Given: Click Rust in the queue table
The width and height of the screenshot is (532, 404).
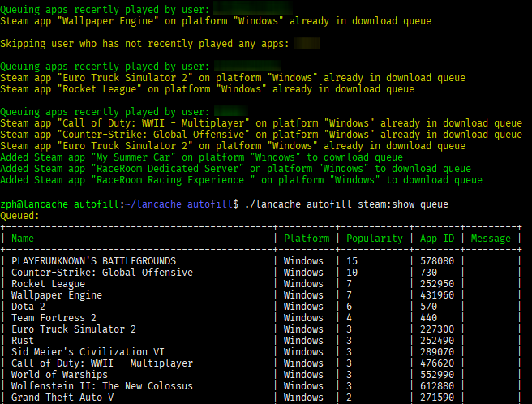Looking at the screenshot, I should point(23,341).
